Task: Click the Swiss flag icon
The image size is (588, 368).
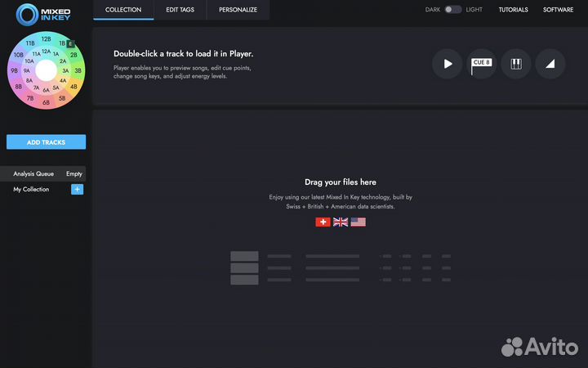Action: point(323,222)
